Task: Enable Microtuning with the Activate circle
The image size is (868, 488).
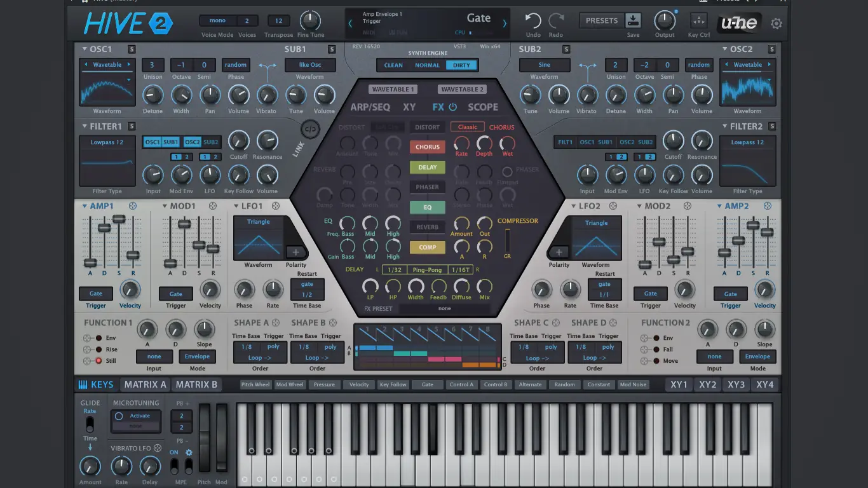Action: pos(119,416)
